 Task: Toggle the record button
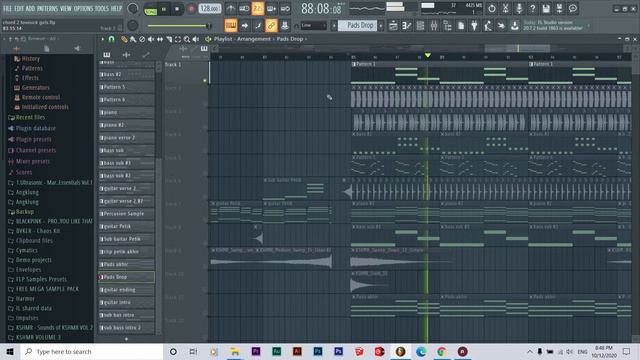(191, 9)
